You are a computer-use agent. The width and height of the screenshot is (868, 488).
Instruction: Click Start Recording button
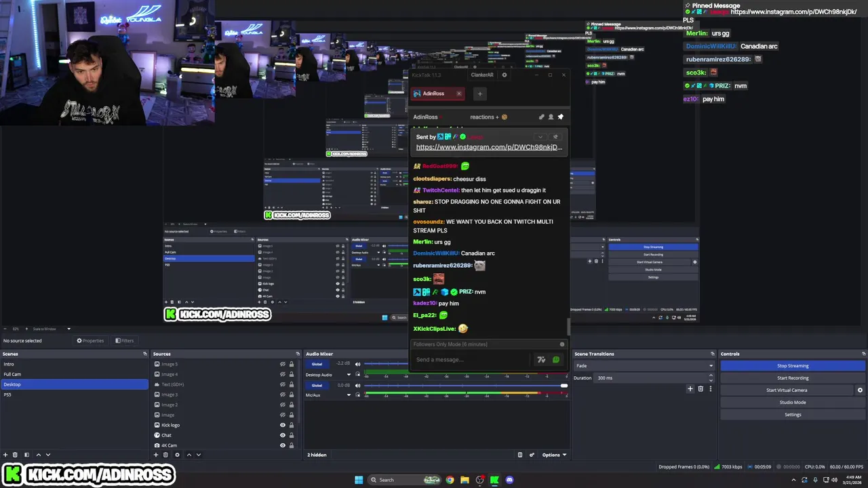click(793, 378)
